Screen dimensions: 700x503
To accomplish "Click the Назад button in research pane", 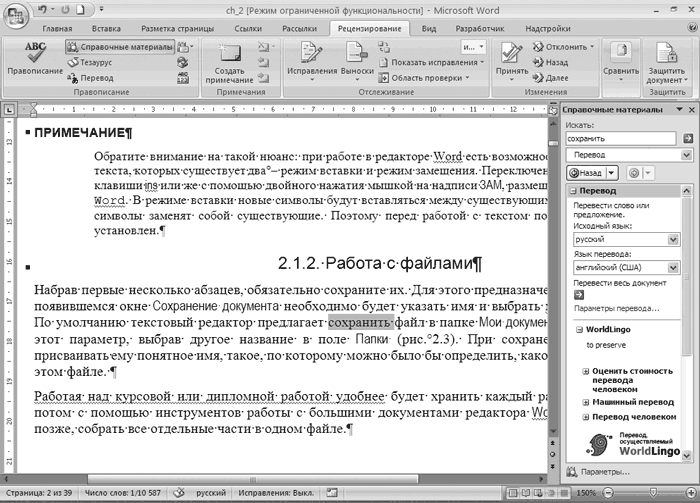I will click(584, 172).
